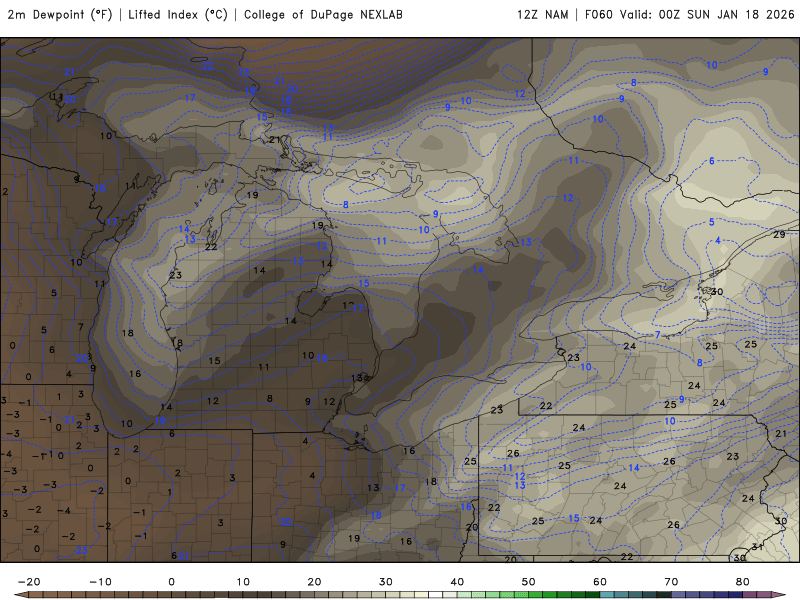Click the 50 label on the color scale

[529, 582]
